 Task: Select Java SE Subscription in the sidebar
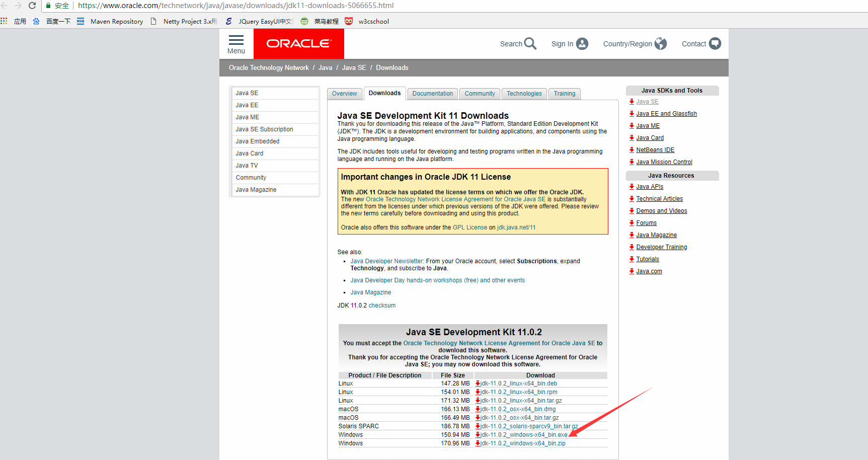[264, 129]
